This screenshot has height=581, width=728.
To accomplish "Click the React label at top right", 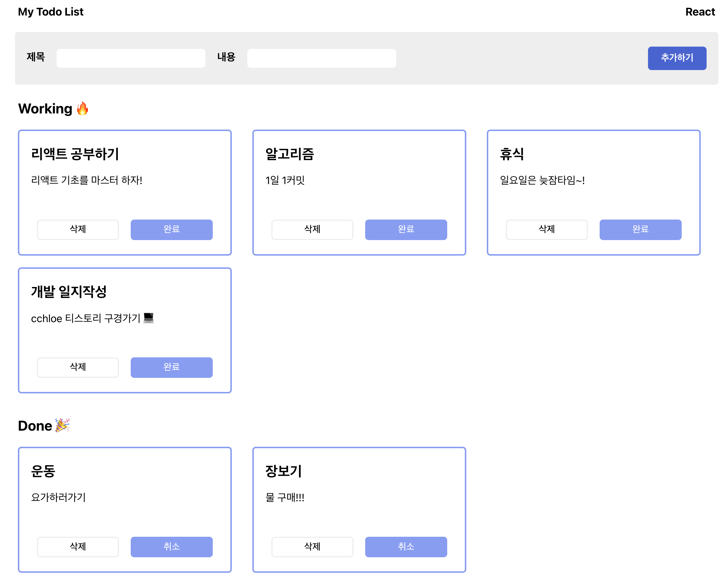I will tap(700, 12).
